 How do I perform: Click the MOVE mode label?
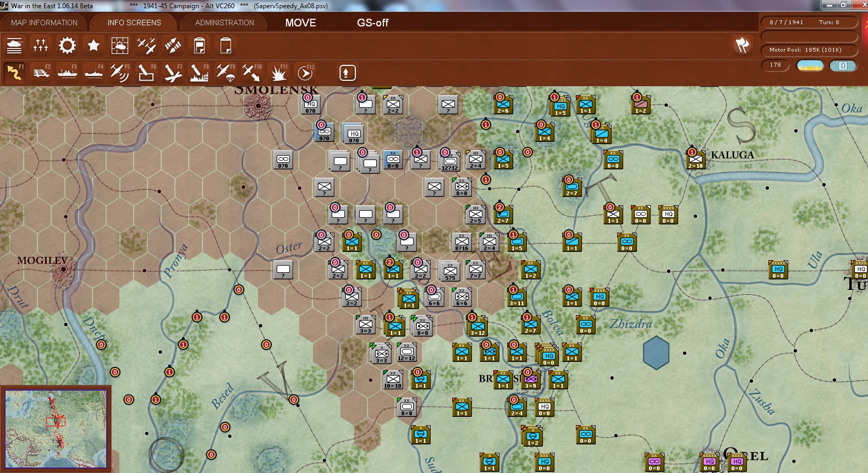pos(300,23)
